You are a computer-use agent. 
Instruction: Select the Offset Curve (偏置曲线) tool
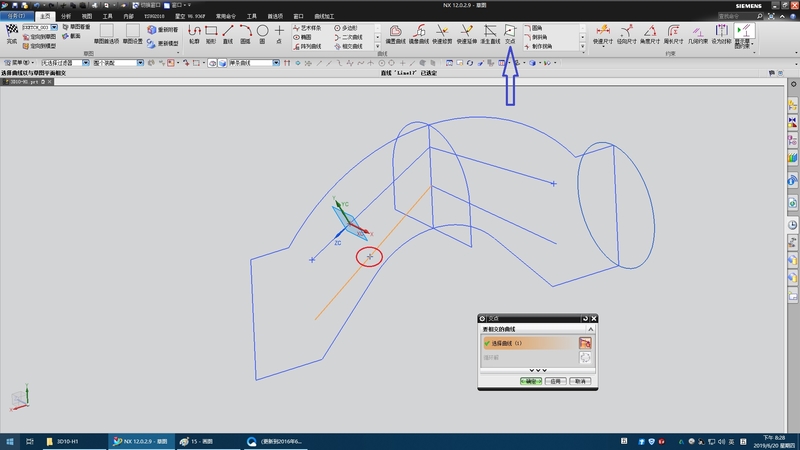395,34
